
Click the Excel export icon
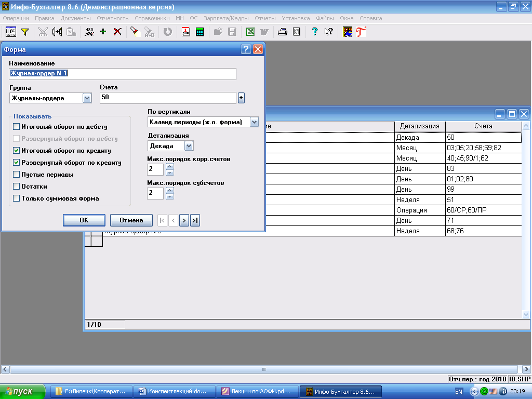tap(250, 32)
